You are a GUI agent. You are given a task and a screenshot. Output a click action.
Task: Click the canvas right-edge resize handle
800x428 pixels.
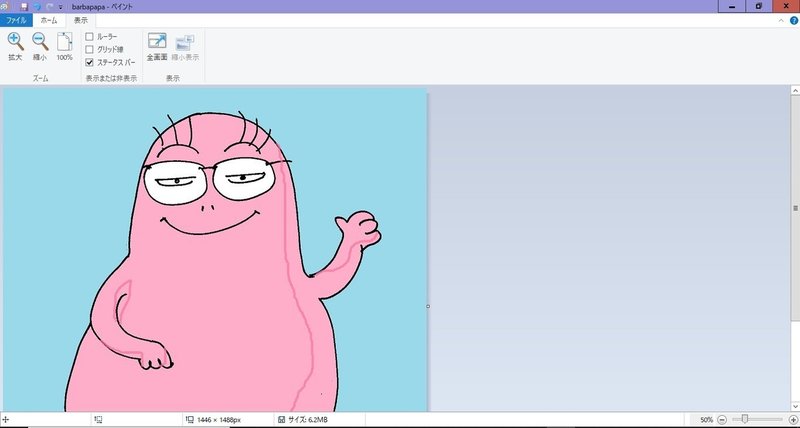click(x=428, y=306)
